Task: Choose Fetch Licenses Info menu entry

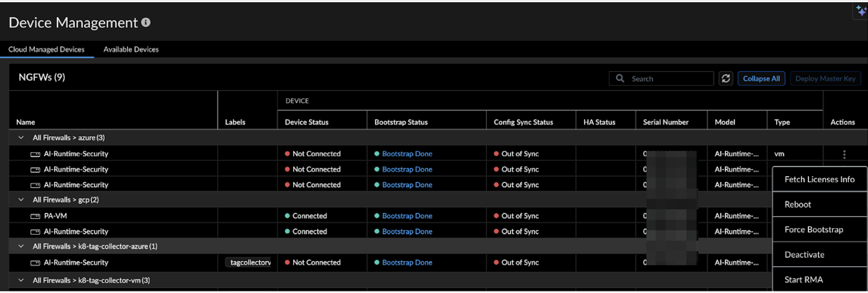Action: [x=819, y=179]
